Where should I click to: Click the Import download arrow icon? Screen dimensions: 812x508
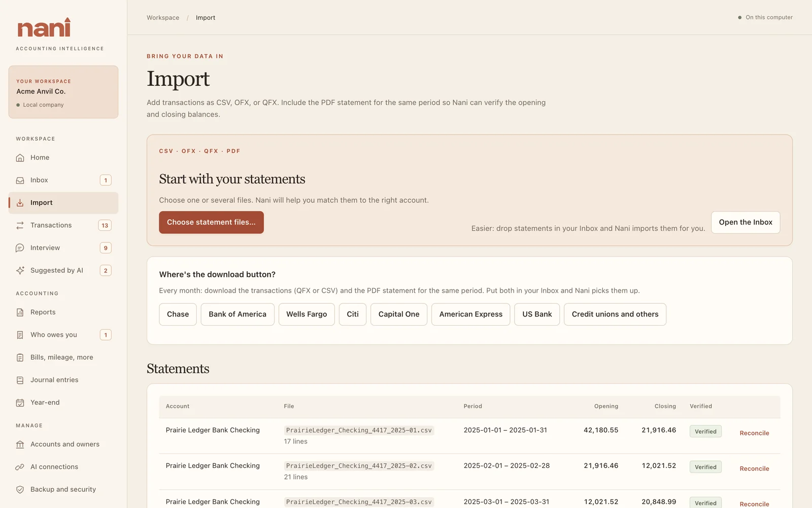click(20, 203)
